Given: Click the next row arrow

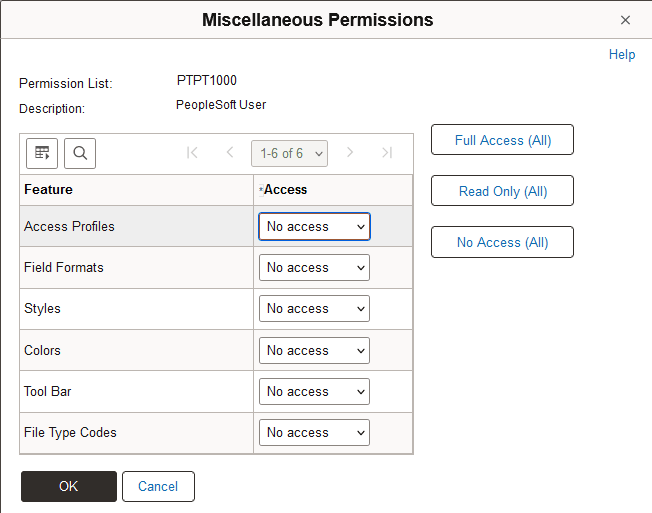Looking at the screenshot, I should (x=350, y=153).
